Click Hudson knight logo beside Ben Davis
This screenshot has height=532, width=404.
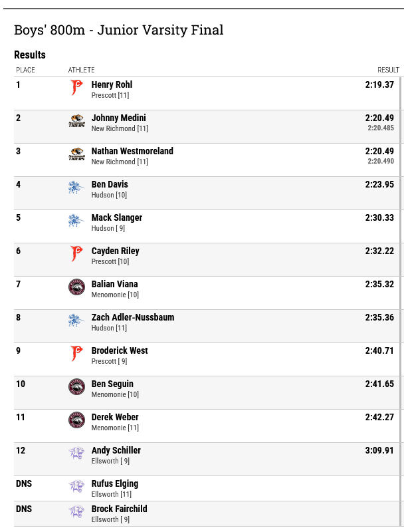76,188
